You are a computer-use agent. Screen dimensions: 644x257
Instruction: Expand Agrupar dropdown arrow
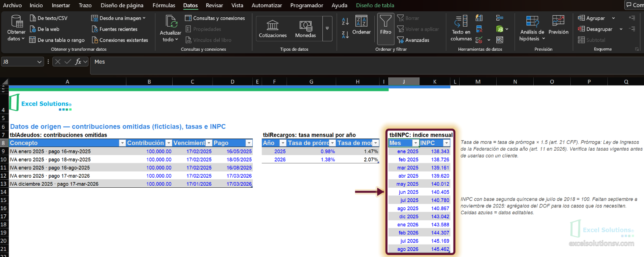613,18
